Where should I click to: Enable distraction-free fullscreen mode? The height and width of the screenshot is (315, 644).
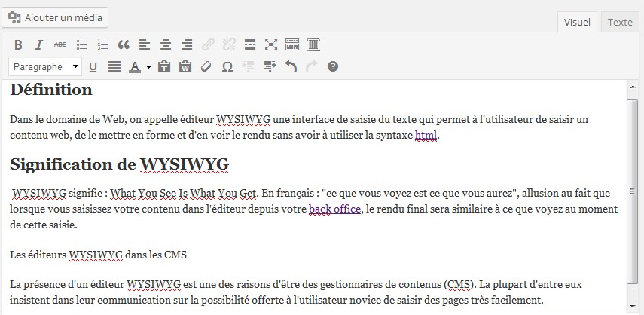click(271, 44)
